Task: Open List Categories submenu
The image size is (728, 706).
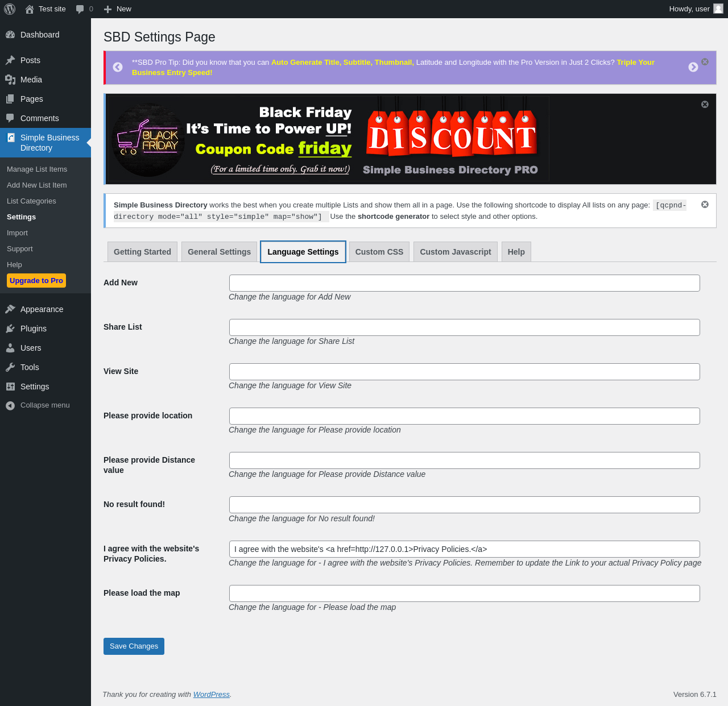Action: click(31, 201)
